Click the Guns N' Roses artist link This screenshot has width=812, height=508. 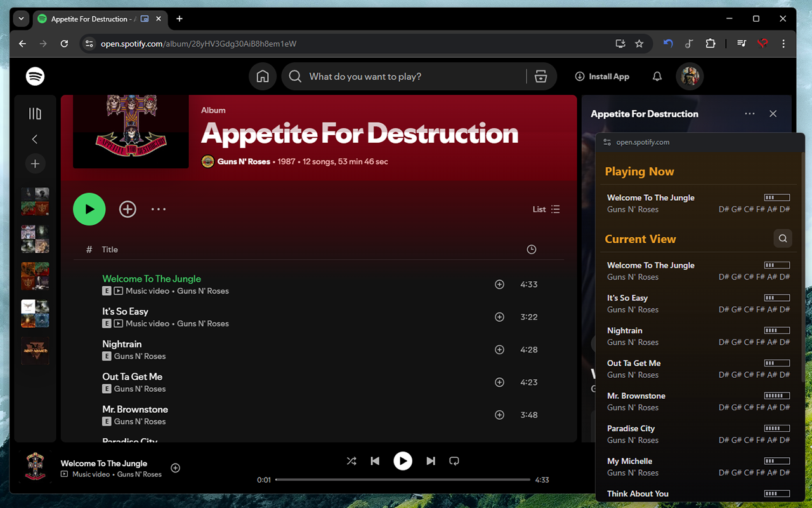[x=244, y=161]
